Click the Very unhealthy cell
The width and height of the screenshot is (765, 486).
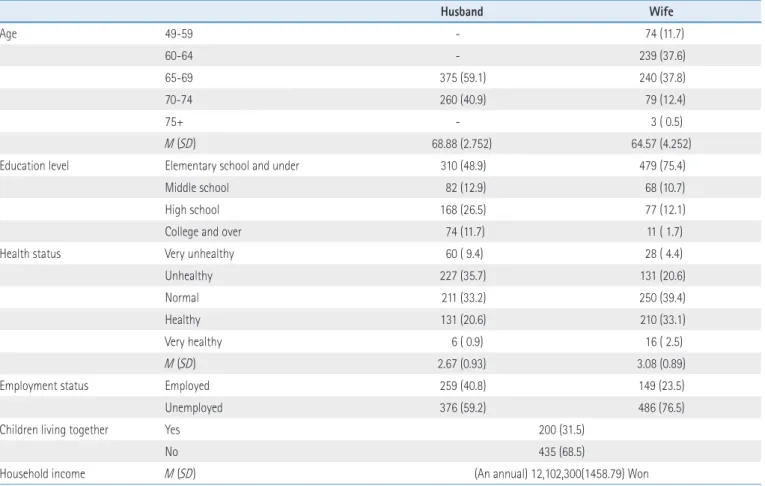tap(200, 253)
